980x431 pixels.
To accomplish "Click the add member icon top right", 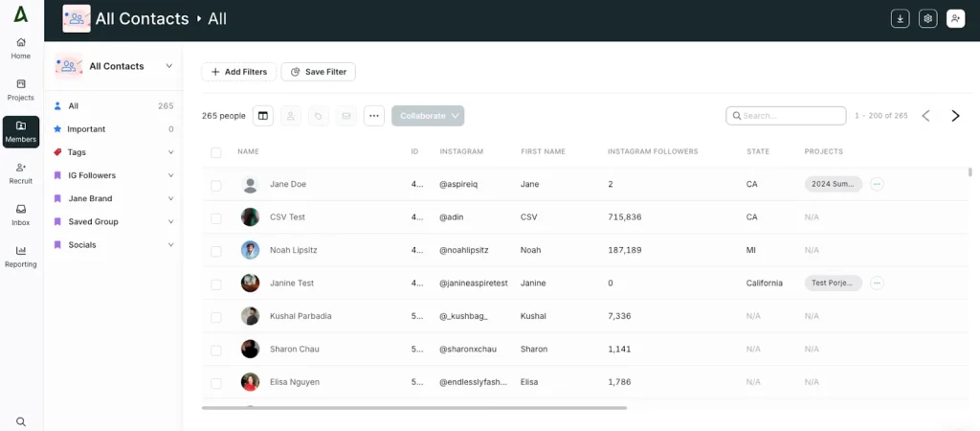I will pos(955,19).
